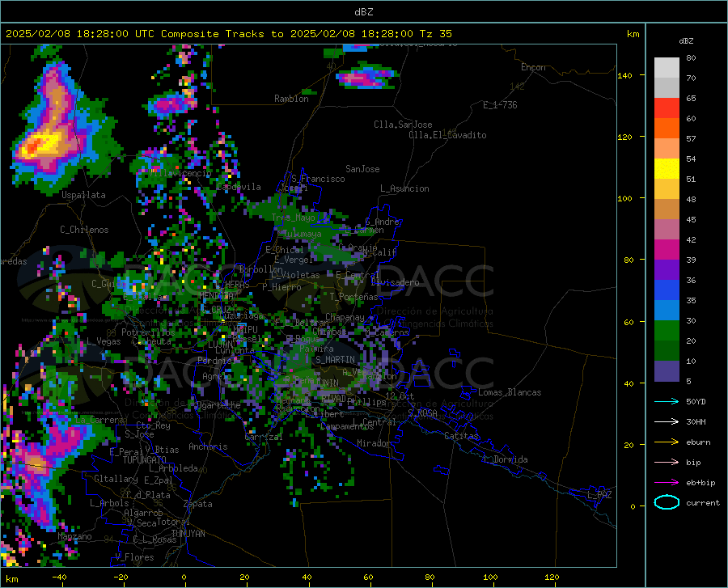Click the 'Encon' label near top right

[x=533, y=67]
